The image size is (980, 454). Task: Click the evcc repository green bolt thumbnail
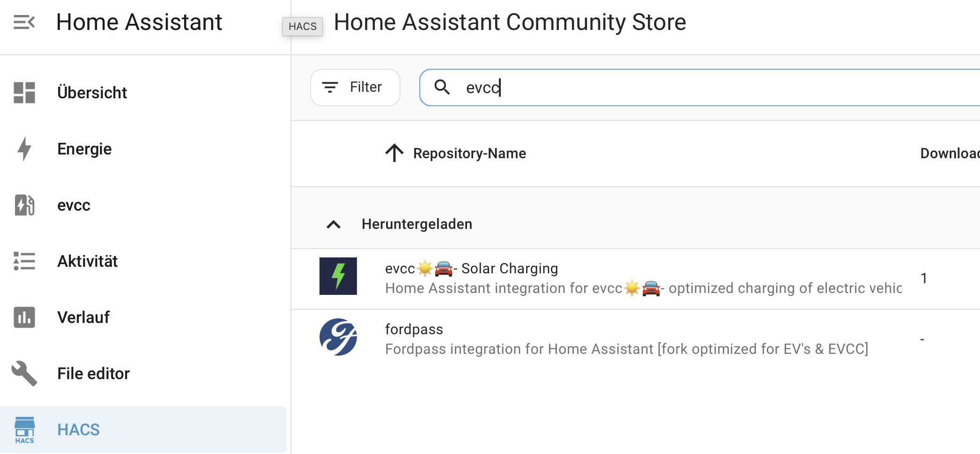click(x=338, y=276)
